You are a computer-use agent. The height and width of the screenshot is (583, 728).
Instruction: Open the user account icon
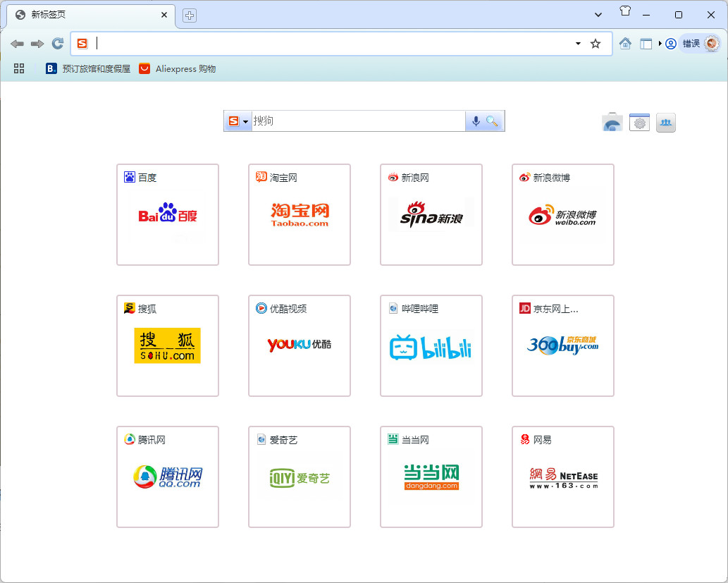[670, 44]
